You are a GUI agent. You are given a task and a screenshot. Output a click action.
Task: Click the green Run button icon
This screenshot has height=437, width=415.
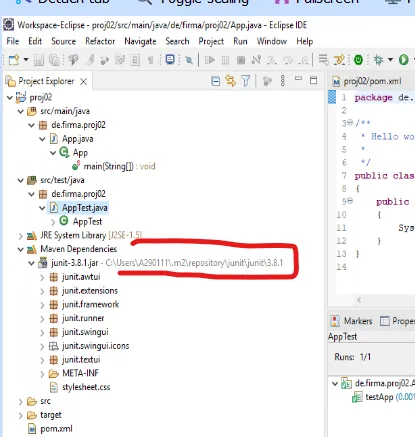tap(404, 60)
